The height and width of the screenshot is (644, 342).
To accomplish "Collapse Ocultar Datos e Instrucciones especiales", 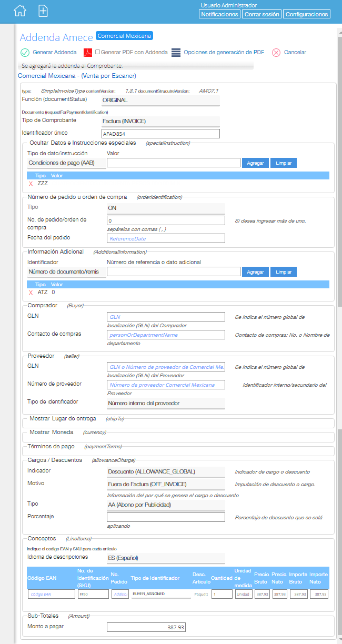I will tap(83, 143).
